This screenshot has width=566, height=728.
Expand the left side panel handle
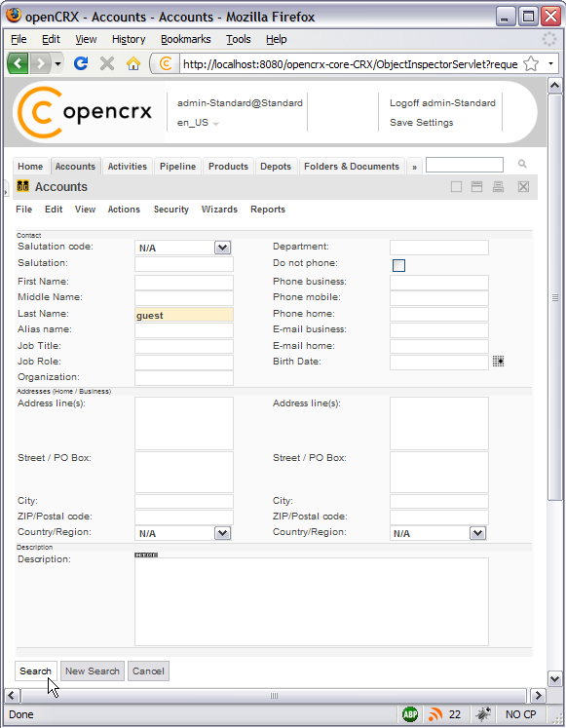coord(6,189)
